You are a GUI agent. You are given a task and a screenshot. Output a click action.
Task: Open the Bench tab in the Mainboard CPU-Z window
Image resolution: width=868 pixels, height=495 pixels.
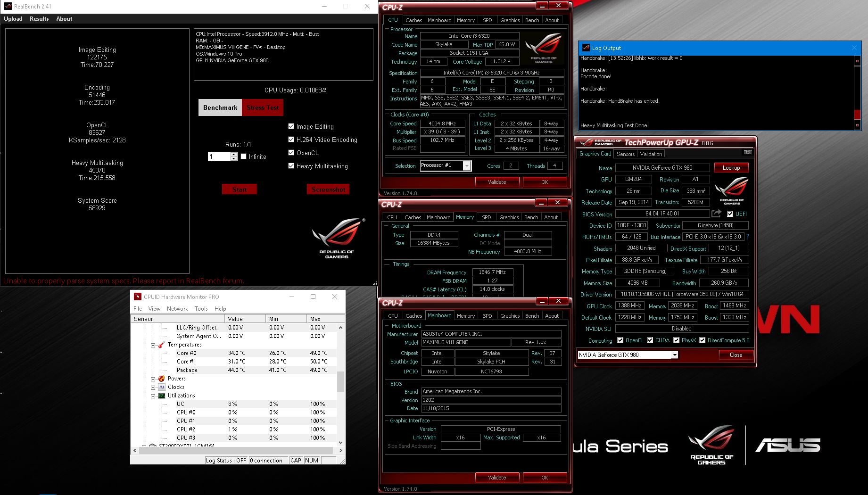point(532,316)
